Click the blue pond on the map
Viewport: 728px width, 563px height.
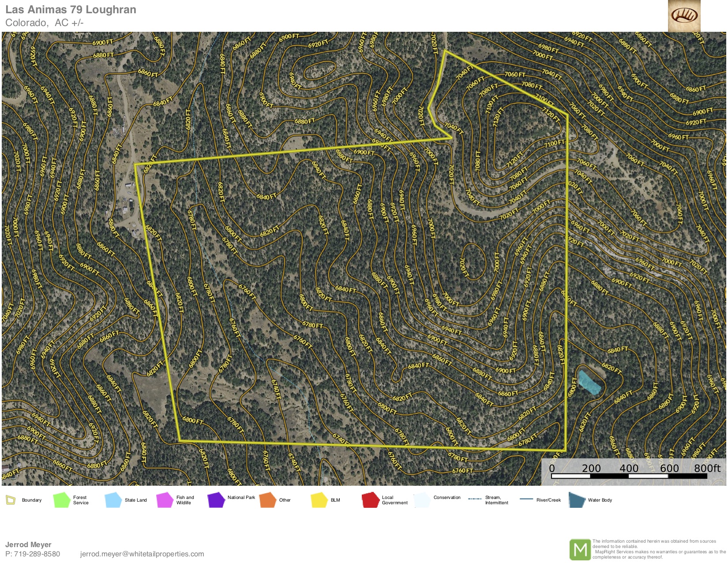[x=589, y=382]
